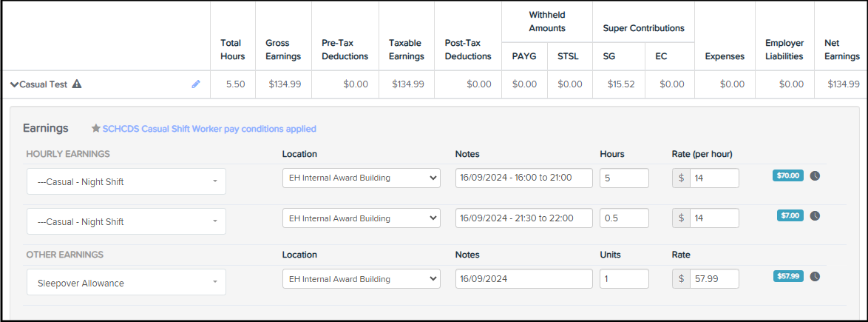Click the Units field for Sleepover Allowance
This screenshot has width=868, height=322.
[x=624, y=279]
